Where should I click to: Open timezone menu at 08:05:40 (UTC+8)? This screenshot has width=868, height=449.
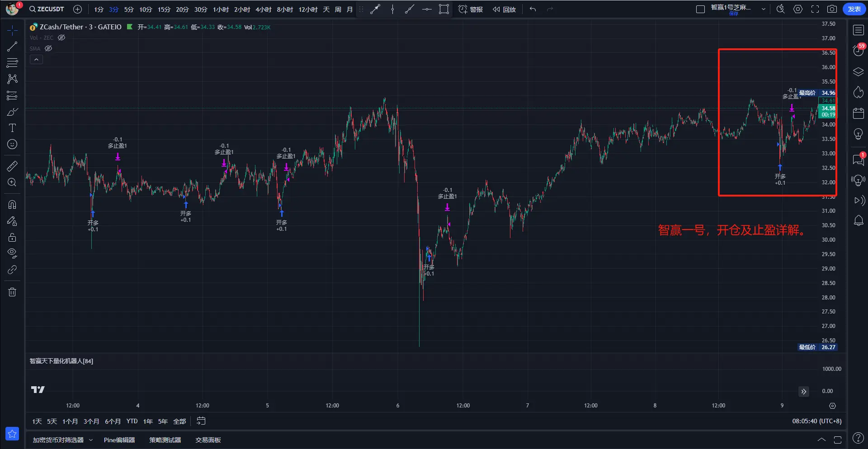point(816,421)
